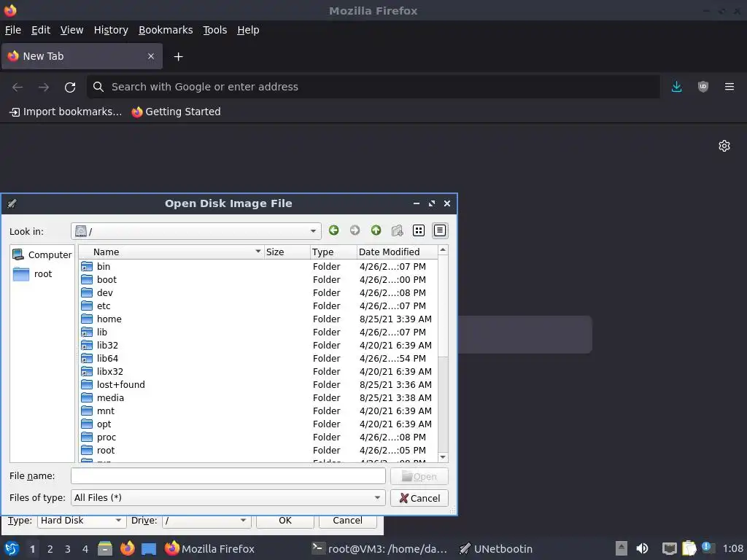747x560 pixels.
Task: Close the New Tab tab
Action: [x=151, y=56]
